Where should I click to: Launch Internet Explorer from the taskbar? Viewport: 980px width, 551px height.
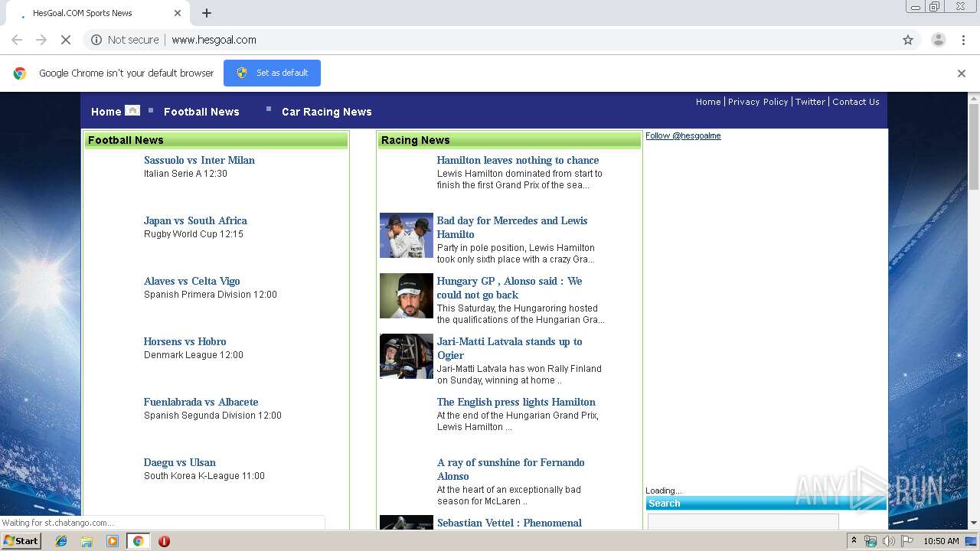tap(61, 541)
